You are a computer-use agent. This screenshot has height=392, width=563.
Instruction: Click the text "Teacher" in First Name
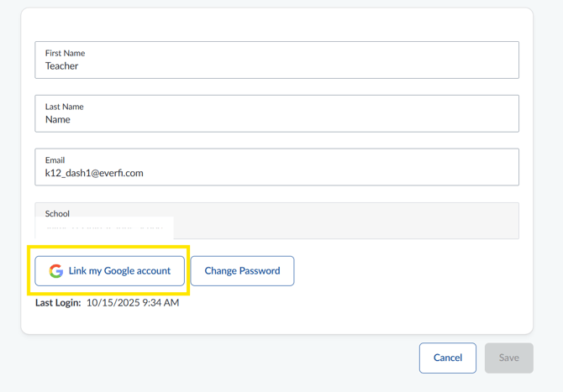point(61,66)
